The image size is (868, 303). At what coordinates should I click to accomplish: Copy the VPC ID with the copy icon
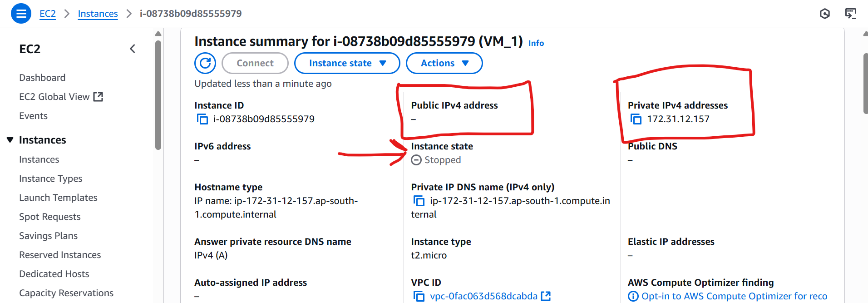coord(419,296)
